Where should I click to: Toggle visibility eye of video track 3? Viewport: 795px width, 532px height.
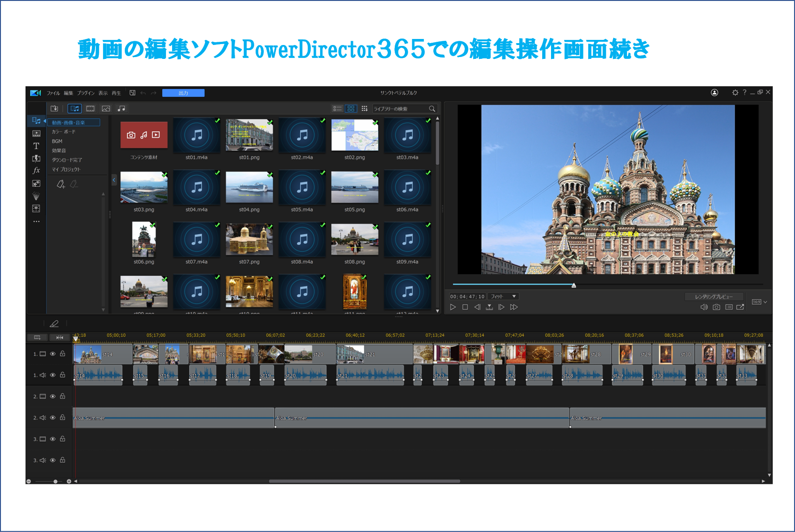point(53,439)
